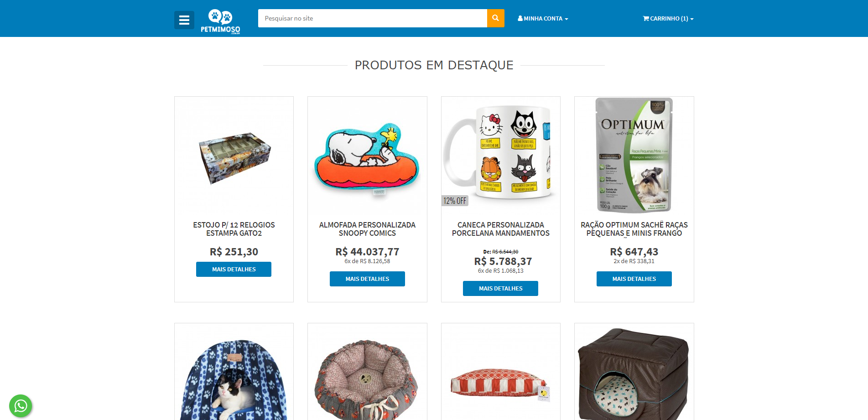This screenshot has width=868, height=420.
Task: Click the PetMimoso logo
Action: coord(220,21)
